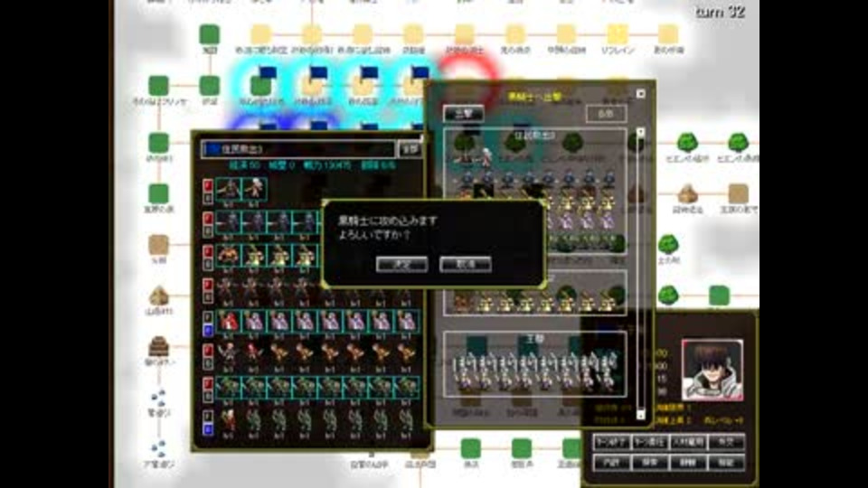Select the green territory node at top-left of map
This screenshot has height=488, width=868.
pos(209,35)
